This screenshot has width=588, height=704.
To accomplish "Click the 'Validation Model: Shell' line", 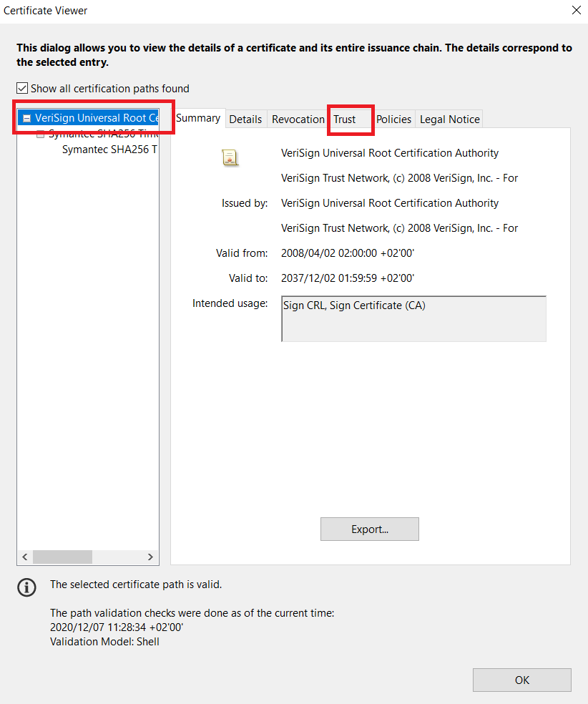I will click(104, 642).
